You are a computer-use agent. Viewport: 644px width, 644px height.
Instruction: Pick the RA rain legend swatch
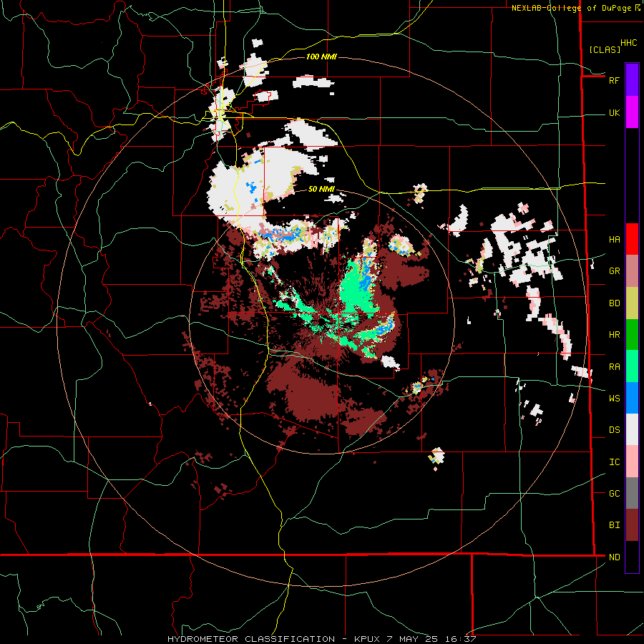(x=632, y=366)
